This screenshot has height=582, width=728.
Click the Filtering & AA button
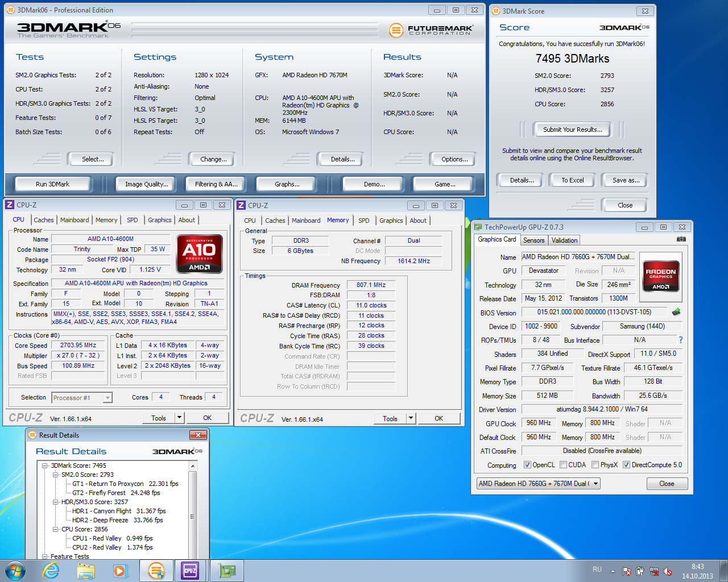tap(216, 184)
